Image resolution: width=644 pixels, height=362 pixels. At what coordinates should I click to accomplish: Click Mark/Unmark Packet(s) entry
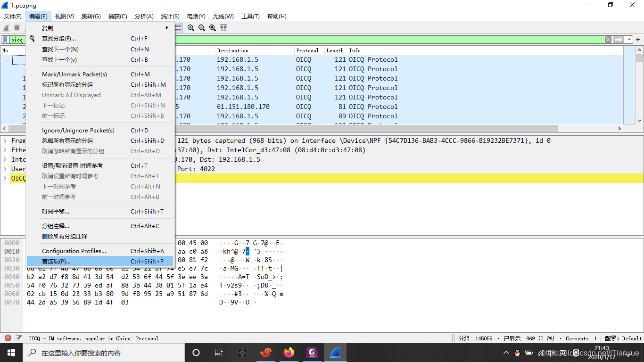point(100,74)
